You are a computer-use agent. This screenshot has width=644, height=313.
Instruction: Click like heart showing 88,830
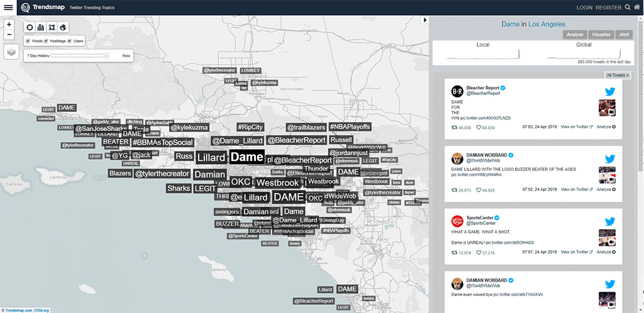(479, 128)
